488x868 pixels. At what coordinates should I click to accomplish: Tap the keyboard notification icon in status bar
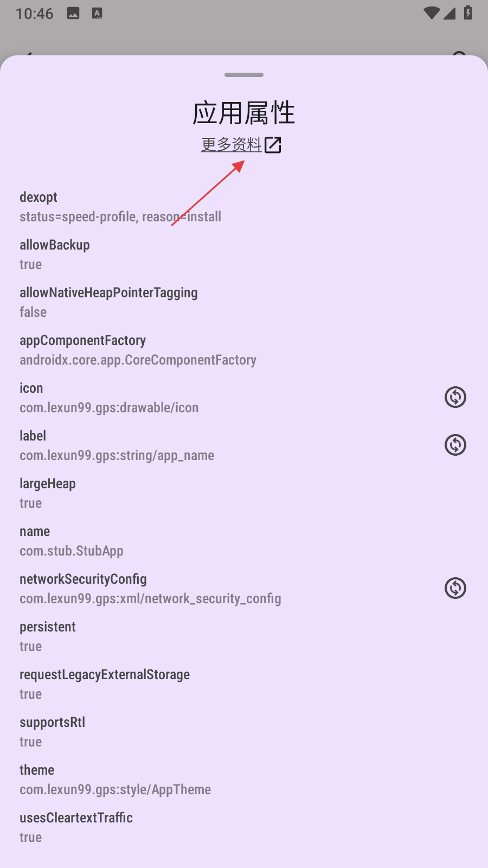click(97, 14)
